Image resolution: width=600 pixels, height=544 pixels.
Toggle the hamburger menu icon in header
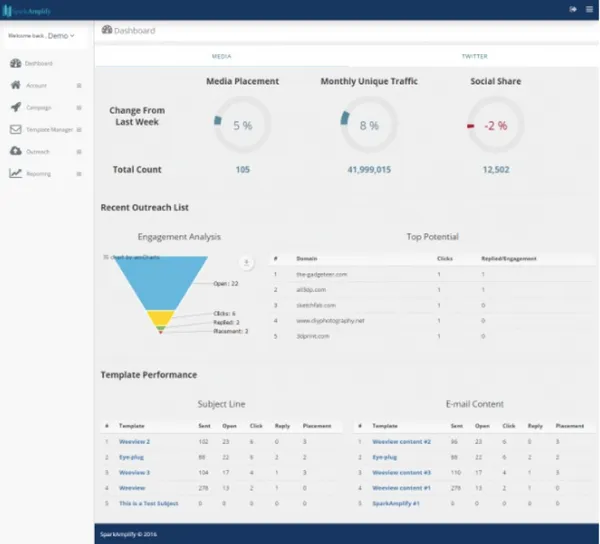point(589,9)
